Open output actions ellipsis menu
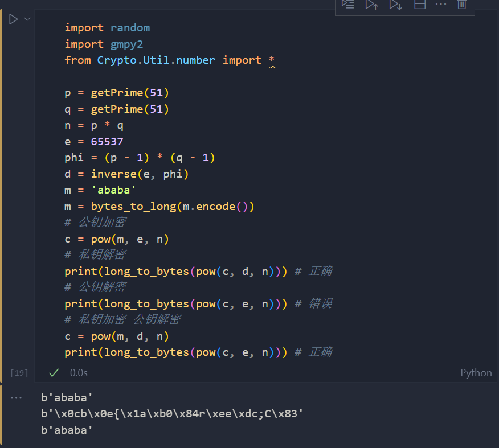The width and height of the screenshot is (499, 448). [x=16, y=398]
